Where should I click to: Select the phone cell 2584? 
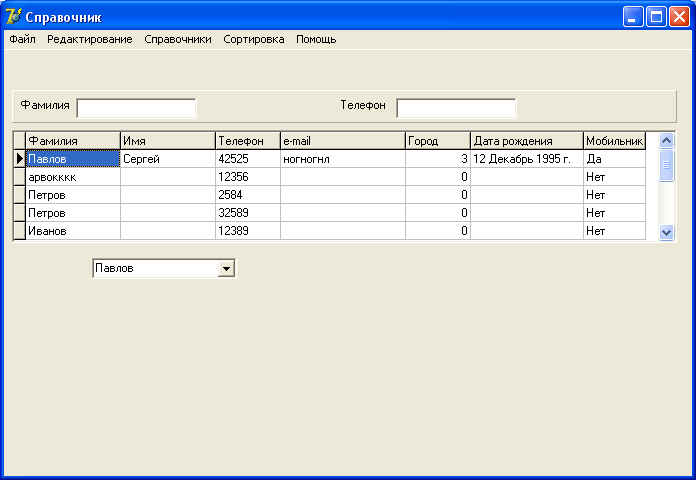[x=248, y=195]
